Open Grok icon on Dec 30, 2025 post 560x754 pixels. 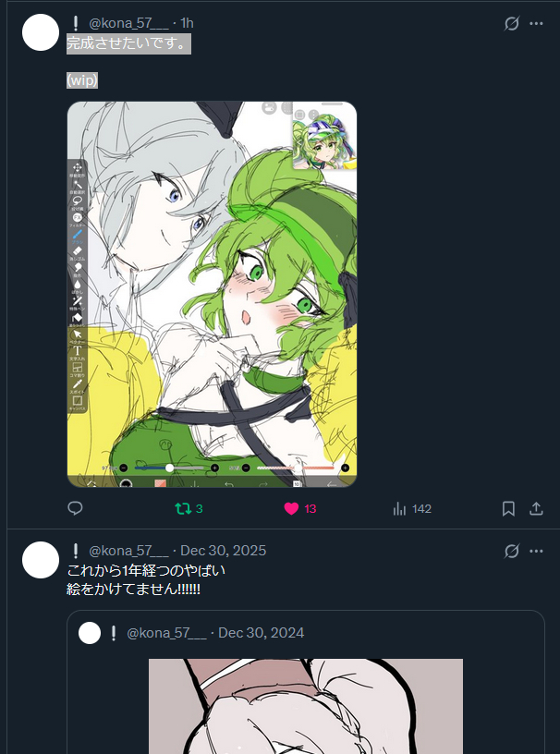511,551
